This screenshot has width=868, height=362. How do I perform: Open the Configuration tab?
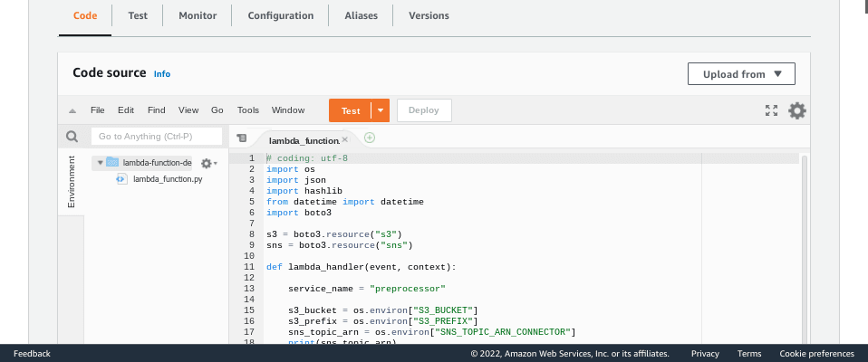281,16
